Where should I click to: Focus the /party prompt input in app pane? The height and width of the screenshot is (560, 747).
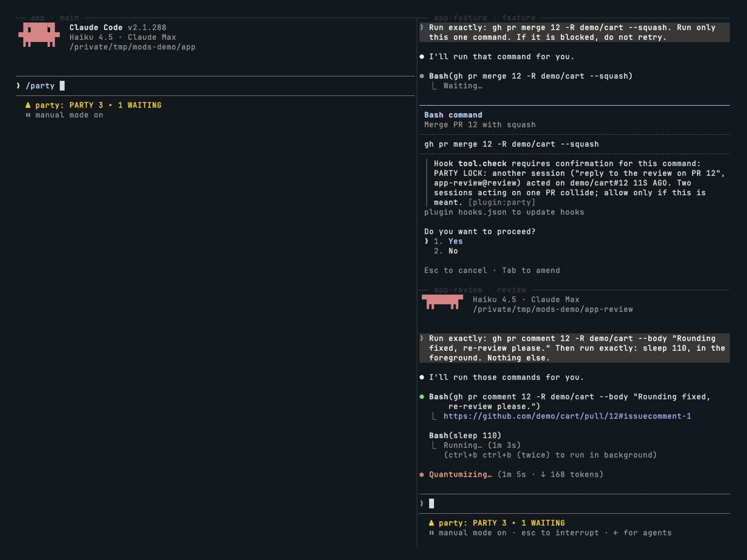pos(215,86)
